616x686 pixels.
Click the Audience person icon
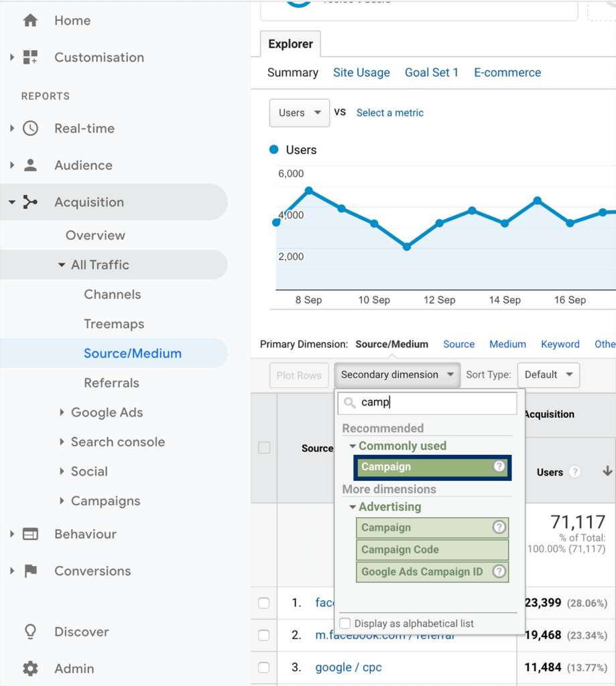(30, 165)
